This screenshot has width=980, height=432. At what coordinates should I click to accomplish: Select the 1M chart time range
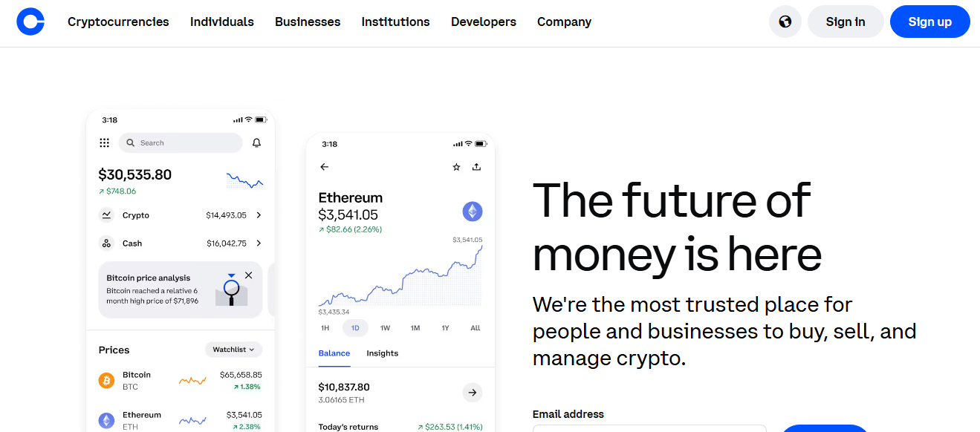pyautogui.click(x=415, y=328)
